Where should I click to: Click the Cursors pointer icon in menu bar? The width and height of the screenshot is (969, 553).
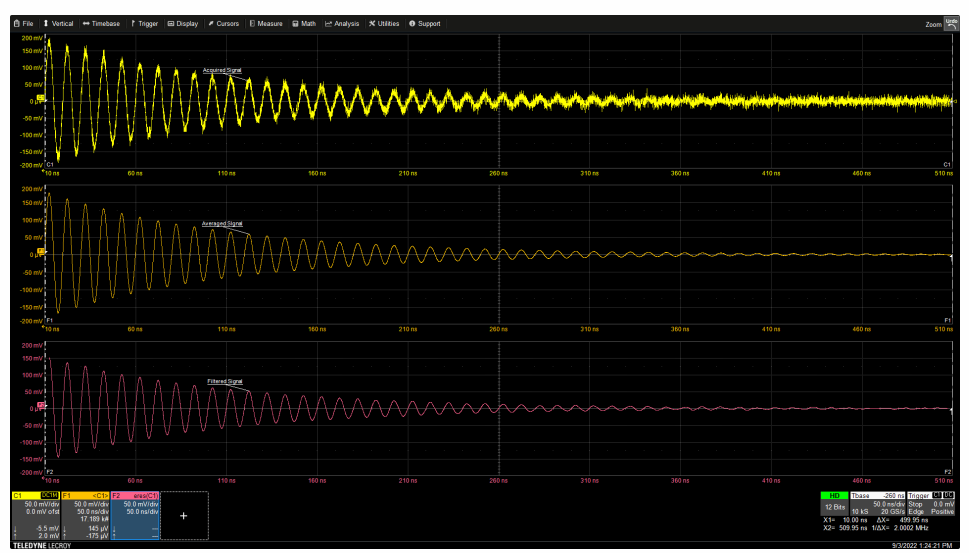212,23
